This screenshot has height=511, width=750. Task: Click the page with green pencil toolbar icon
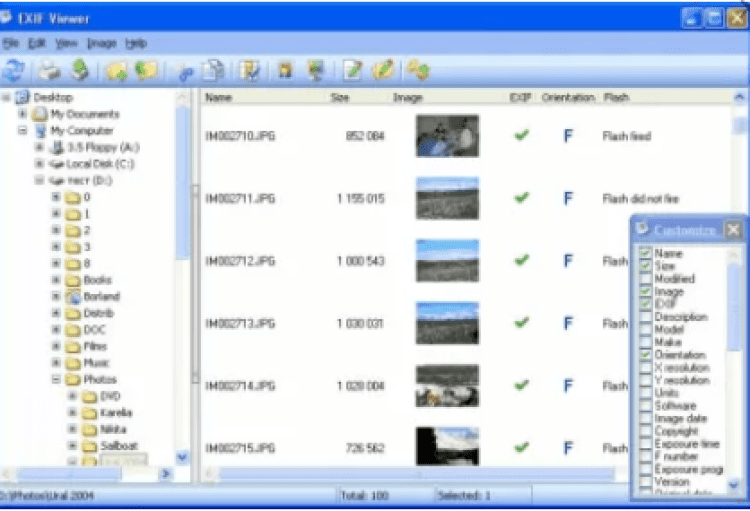point(353,70)
